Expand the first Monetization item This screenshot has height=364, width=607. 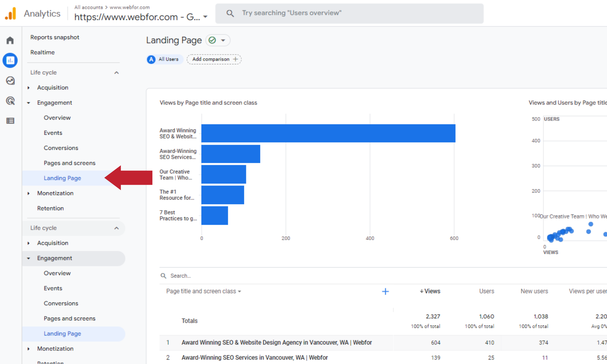(x=29, y=193)
